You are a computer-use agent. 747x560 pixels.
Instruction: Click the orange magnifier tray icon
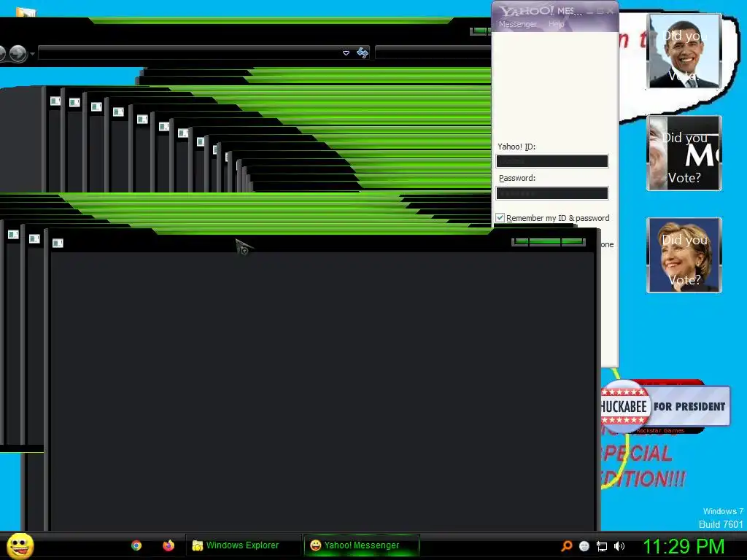pos(566,546)
